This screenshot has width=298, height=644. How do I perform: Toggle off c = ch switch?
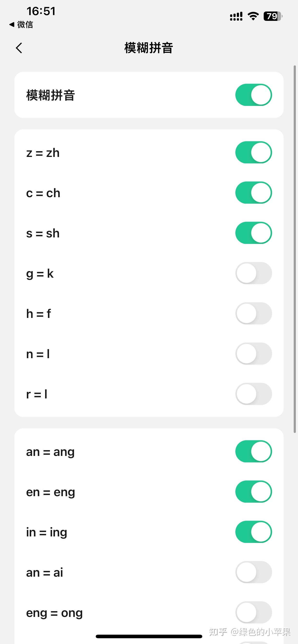253,192
